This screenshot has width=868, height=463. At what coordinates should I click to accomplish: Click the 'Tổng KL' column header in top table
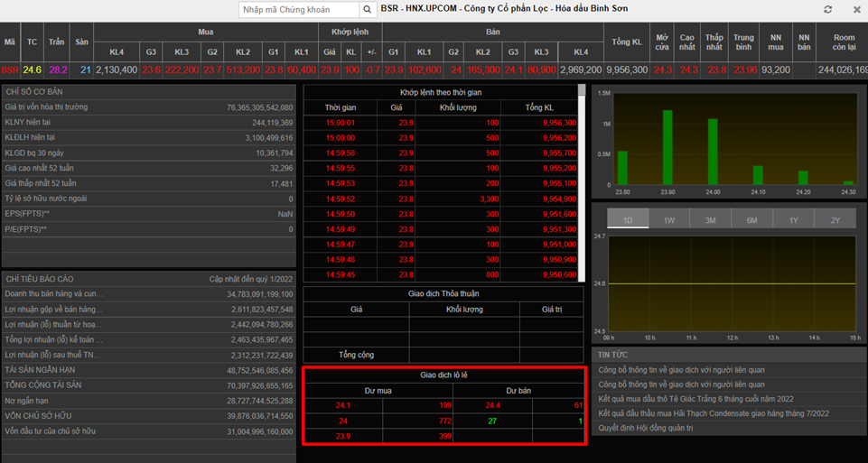point(626,42)
